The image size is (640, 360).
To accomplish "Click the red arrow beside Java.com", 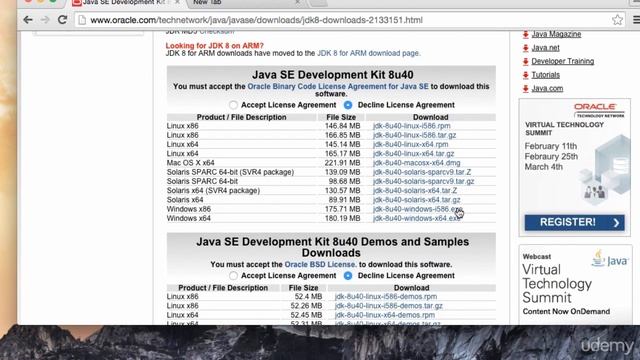I will click(525, 89).
